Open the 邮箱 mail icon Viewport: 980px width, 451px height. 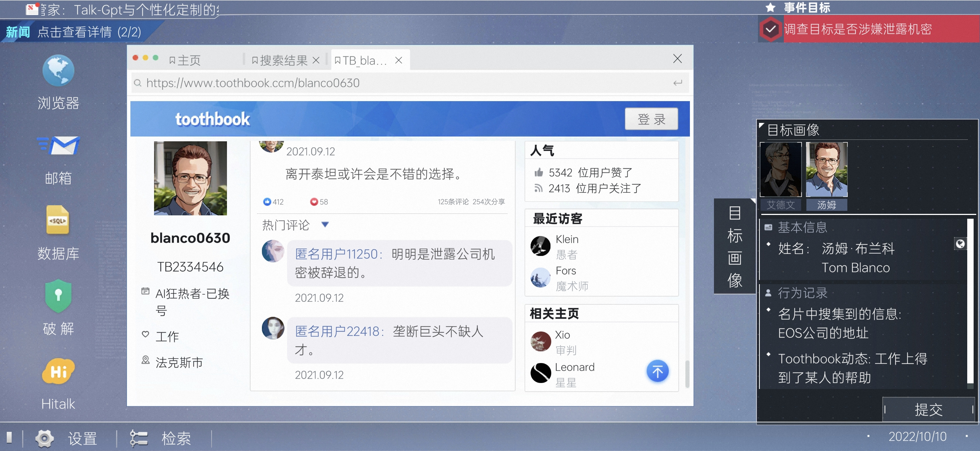[x=58, y=145]
